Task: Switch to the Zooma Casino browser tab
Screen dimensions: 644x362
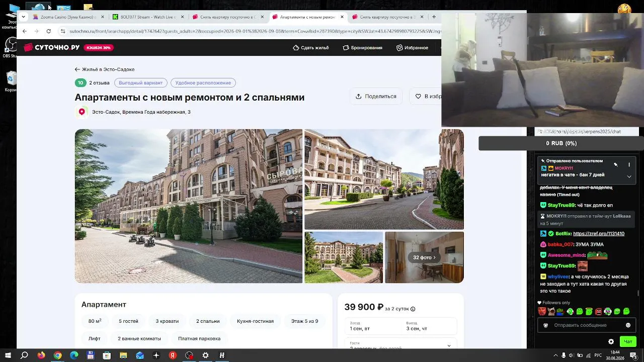Action: pos(67,17)
